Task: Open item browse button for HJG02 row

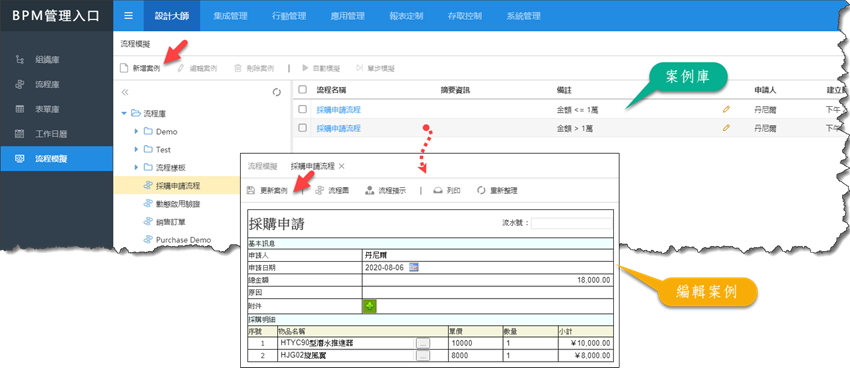Action: 423,356
